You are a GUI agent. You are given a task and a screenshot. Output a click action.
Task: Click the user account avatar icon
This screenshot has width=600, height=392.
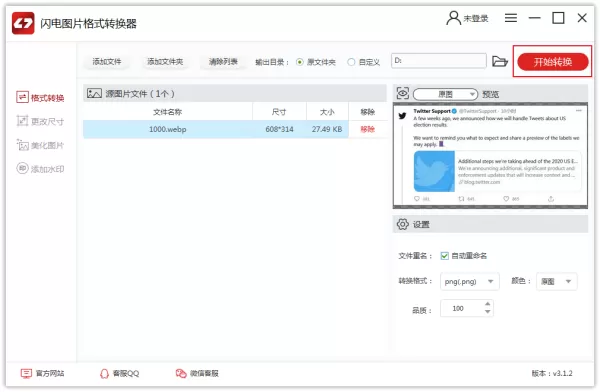pyautogui.click(x=453, y=18)
